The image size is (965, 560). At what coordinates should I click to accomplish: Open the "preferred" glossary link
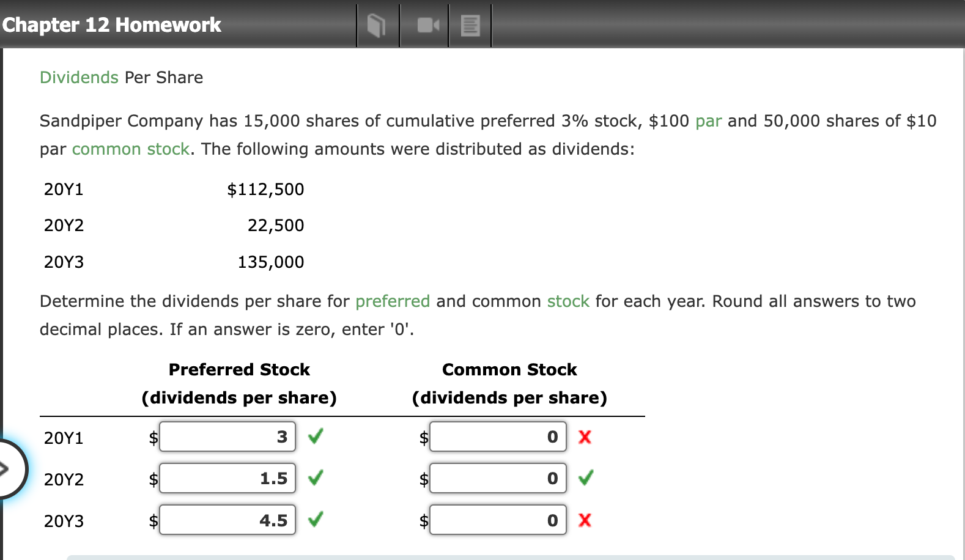(392, 301)
